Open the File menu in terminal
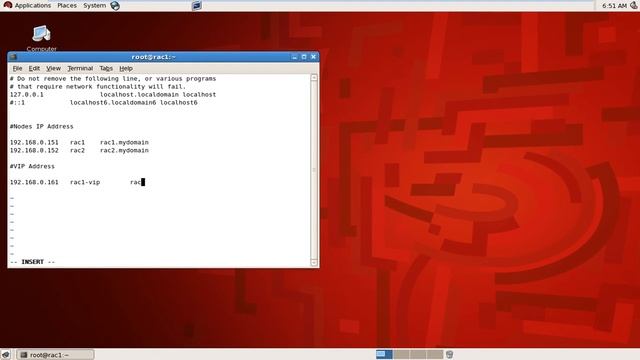This screenshot has width=640, height=360. coord(17,68)
